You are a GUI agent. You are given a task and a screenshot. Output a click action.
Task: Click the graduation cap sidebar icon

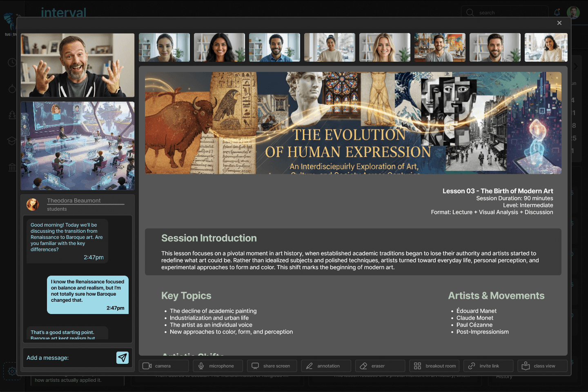point(12,141)
